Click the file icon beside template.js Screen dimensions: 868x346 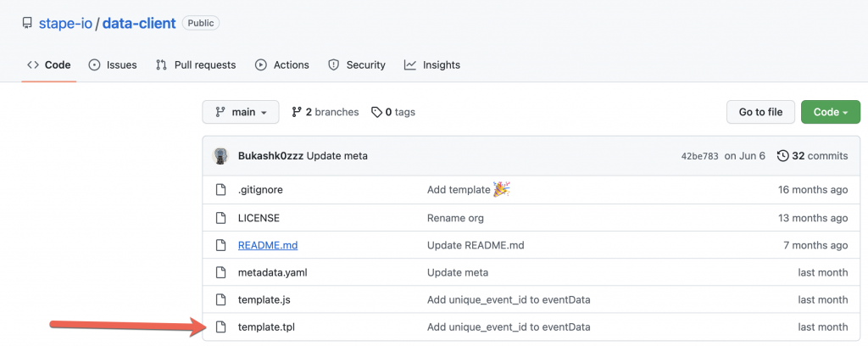pos(221,300)
